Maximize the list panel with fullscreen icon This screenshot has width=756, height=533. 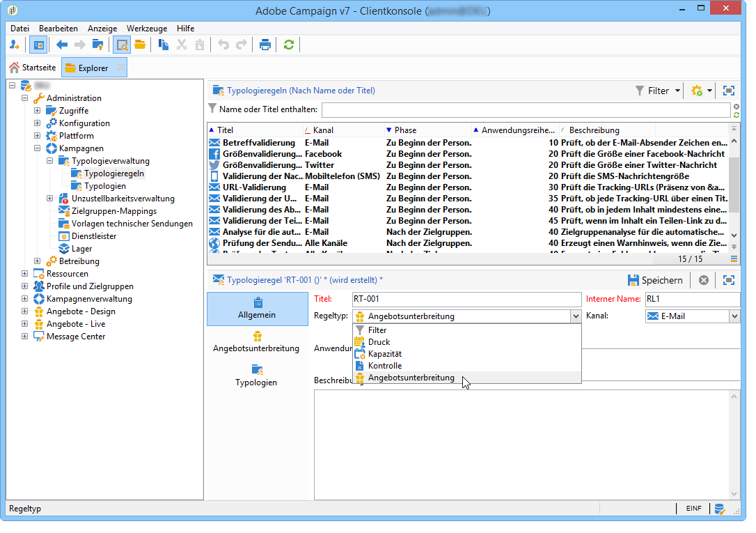pos(729,91)
